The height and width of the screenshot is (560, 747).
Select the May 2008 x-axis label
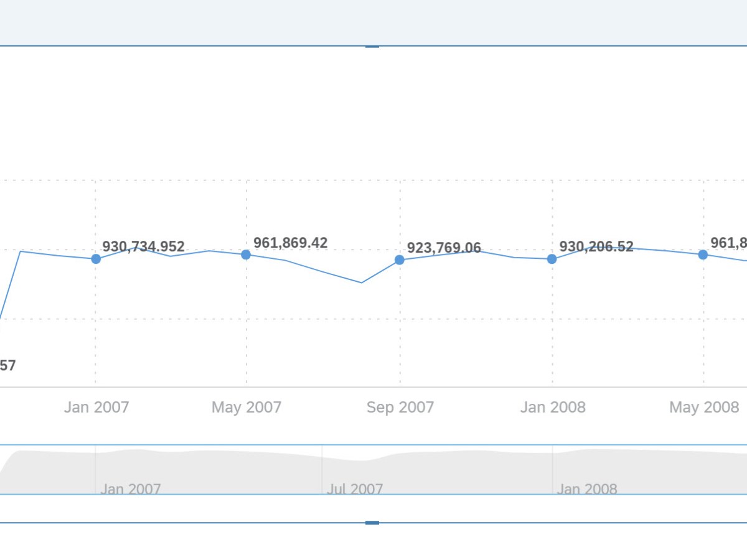coord(704,408)
